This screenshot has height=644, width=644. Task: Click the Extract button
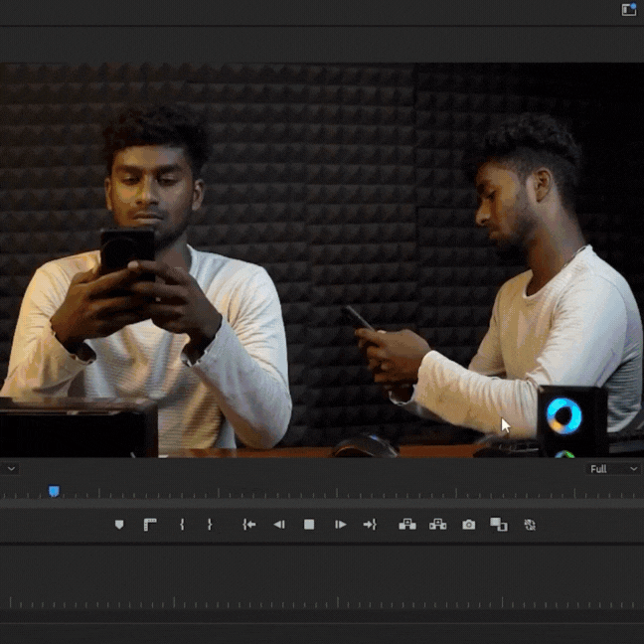438,525
